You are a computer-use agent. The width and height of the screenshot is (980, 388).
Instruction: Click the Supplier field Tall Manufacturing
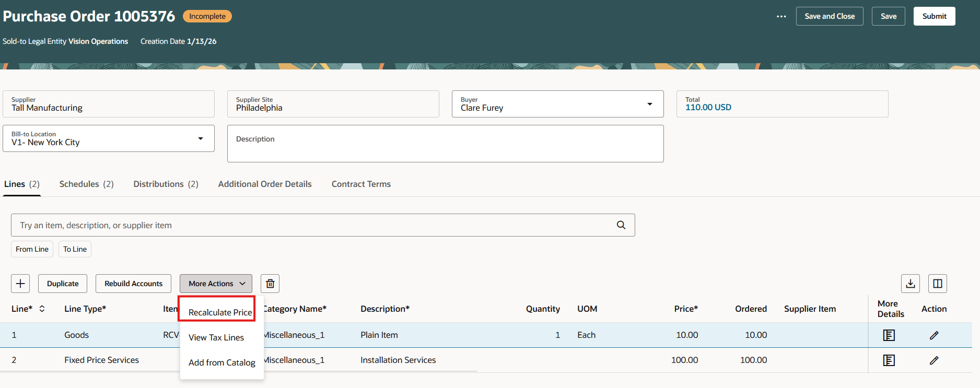click(109, 104)
